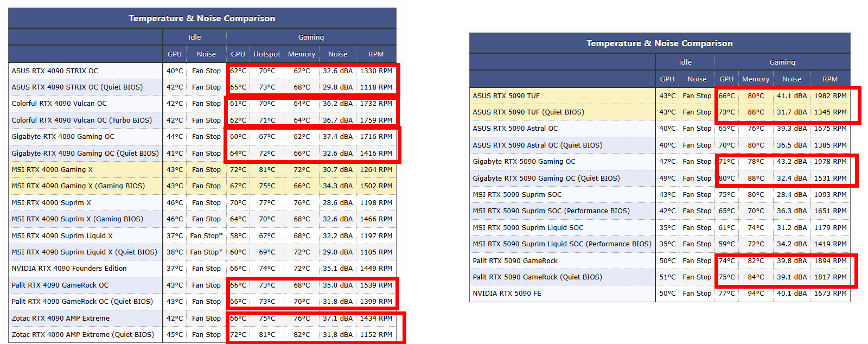
Task: Select MSI RTX 4090 Gaming X (Gaming BIOS)
Action: tap(78, 186)
